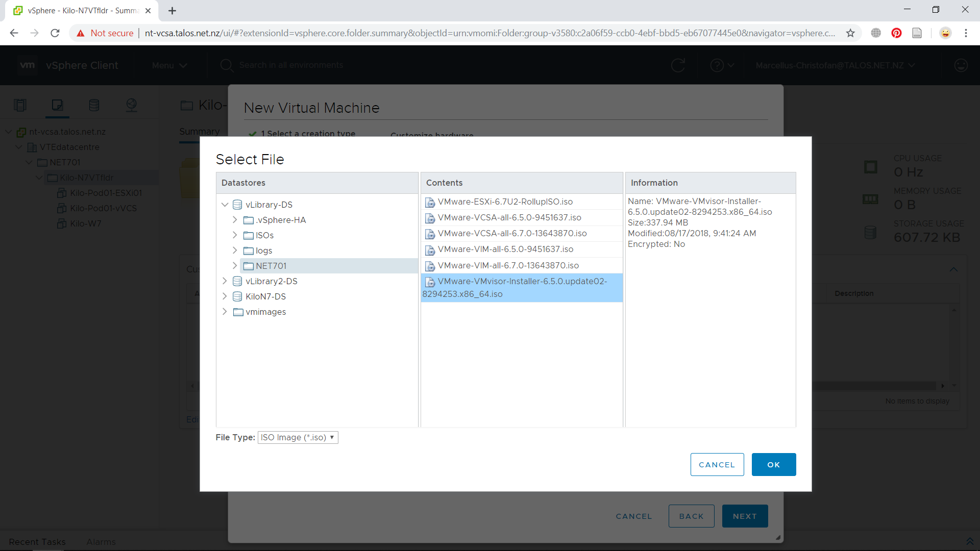Click the ISOs folder icon
980x551 pixels.
pos(249,235)
